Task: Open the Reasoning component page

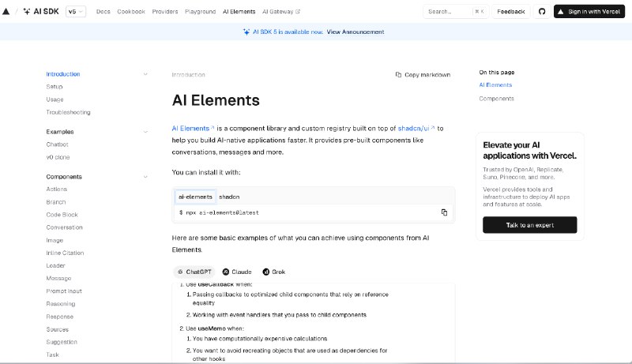Action: click(x=61, y=304)
